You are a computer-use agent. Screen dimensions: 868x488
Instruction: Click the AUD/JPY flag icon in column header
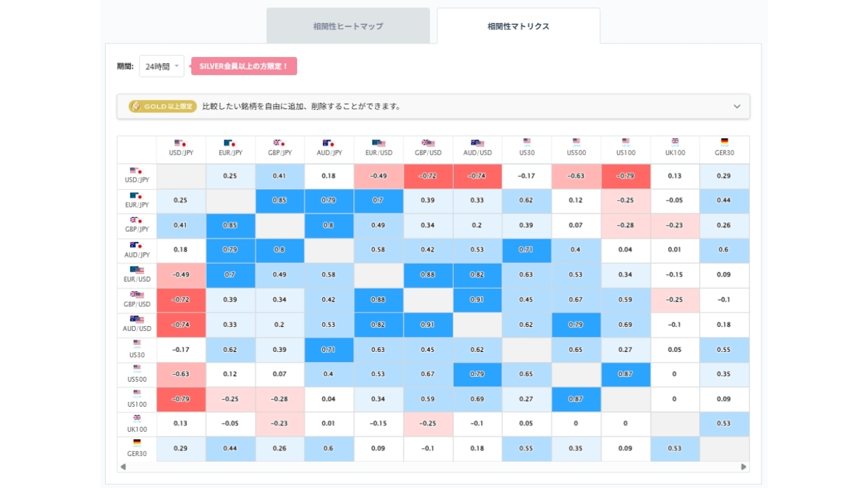click(x=329, y=143)
